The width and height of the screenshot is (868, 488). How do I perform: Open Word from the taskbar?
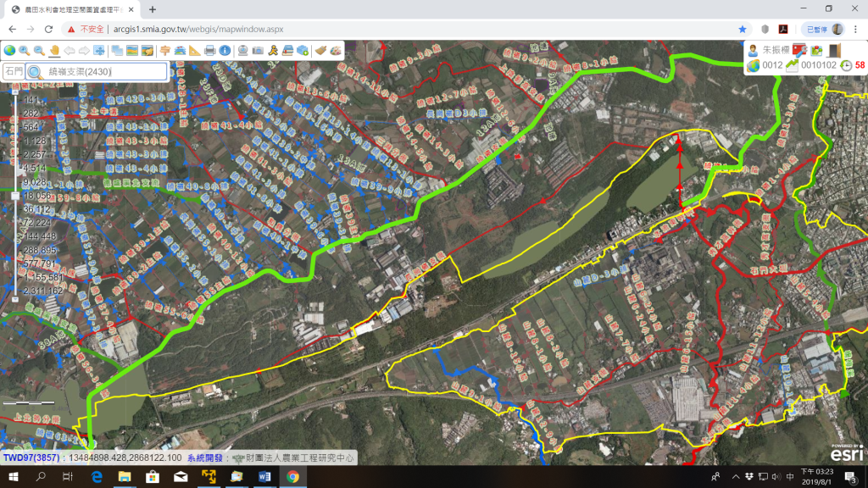pyautogui.click(x=264, y=476)
